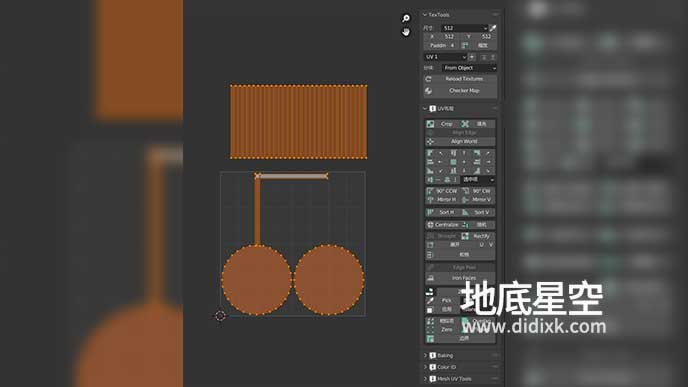
Task: Click the Rectify icon
Action: pos(466,236)
